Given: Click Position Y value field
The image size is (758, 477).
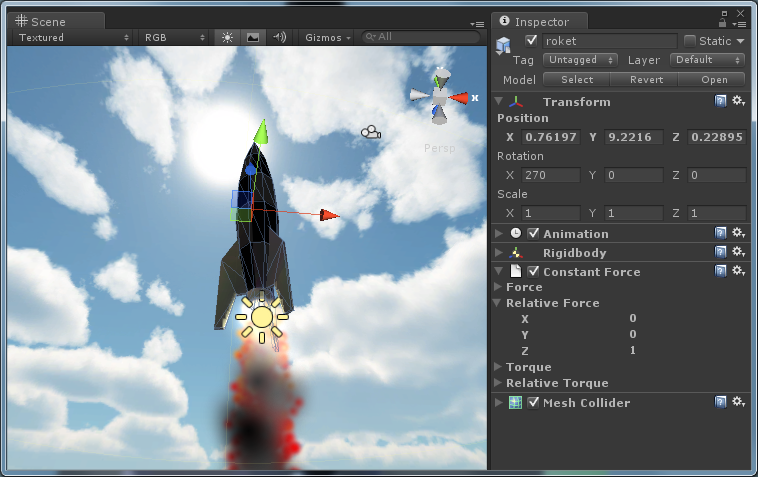Looking at the screenshot, I should [634, 137].
